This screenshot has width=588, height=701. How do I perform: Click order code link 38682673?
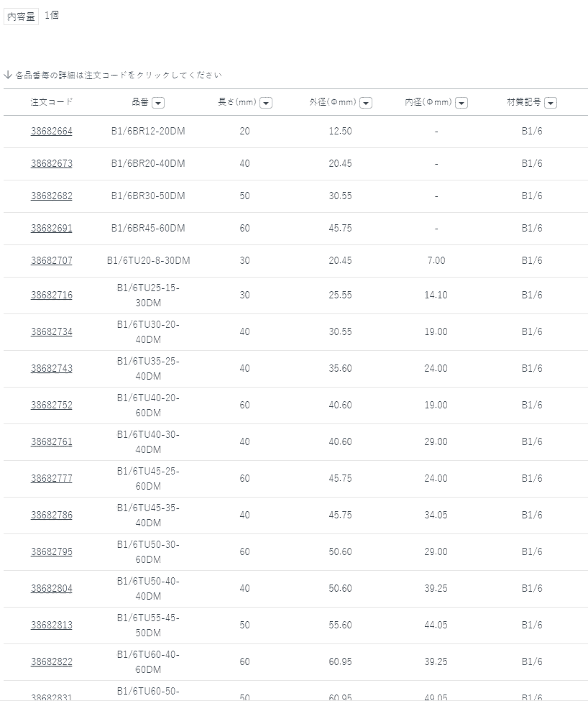(52, 163)
